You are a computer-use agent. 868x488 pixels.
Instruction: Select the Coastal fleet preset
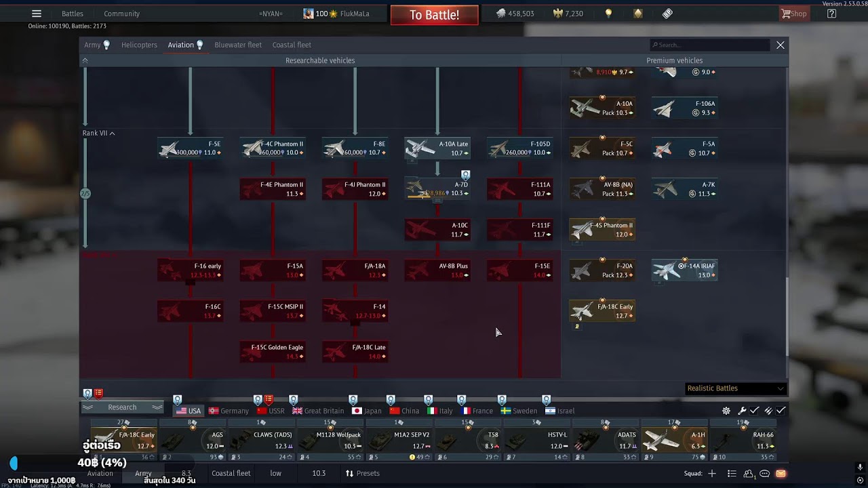pyautogui.click(x=231, y=473)
